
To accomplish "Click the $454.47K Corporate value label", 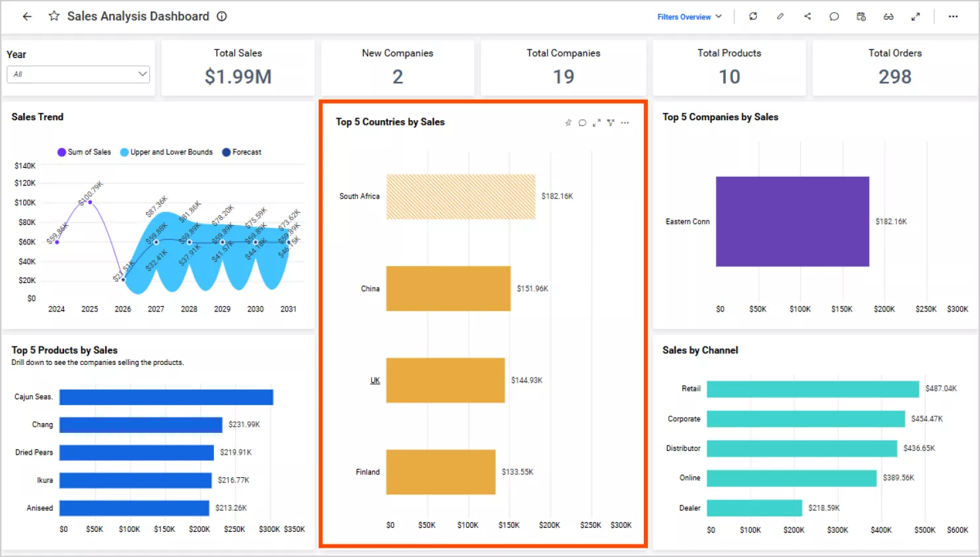I will 927,419.
